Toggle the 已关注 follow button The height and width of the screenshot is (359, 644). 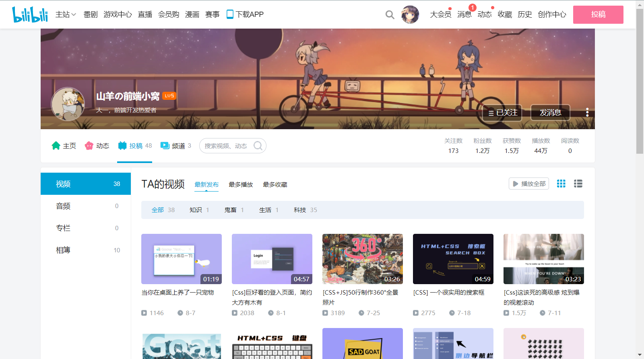(502, 113)
